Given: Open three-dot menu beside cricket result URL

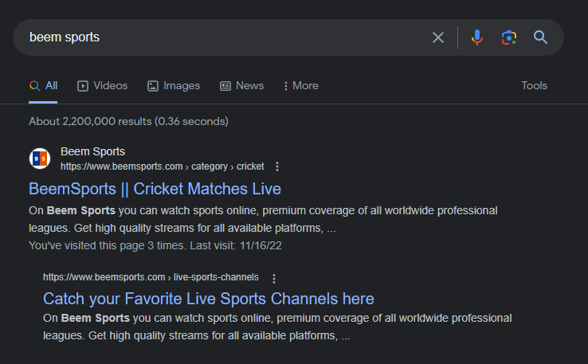Looking at the screenshot, I should click(277, 166).
